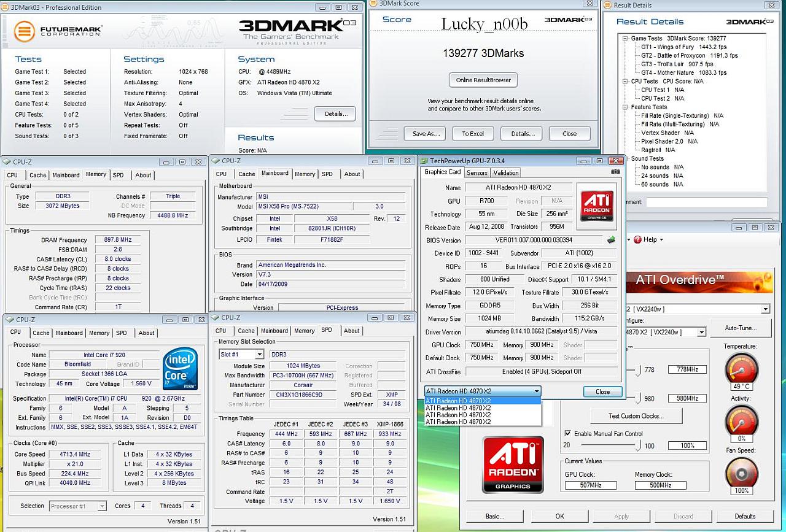The height and width of the screenshot is (532, 786).
Task: Click Auto-Tune... in ATI Overdrive
Action: coord(740,328)
